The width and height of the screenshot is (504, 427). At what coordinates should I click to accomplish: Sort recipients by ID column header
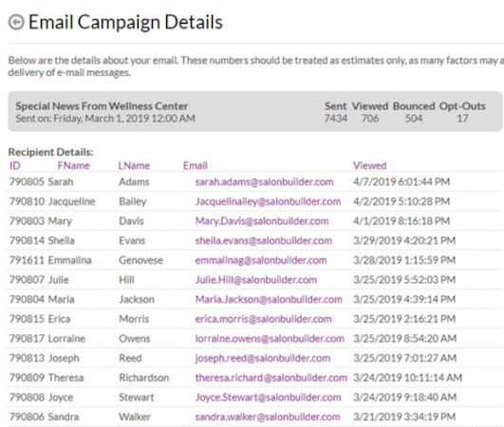click(x=15, y=166)
